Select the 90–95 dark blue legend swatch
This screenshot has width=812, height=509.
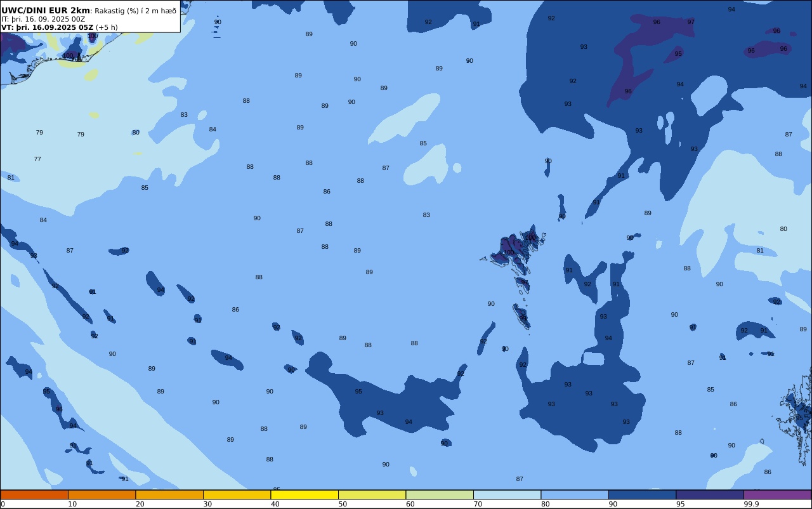pyautogui.click(x=642, y=494)
